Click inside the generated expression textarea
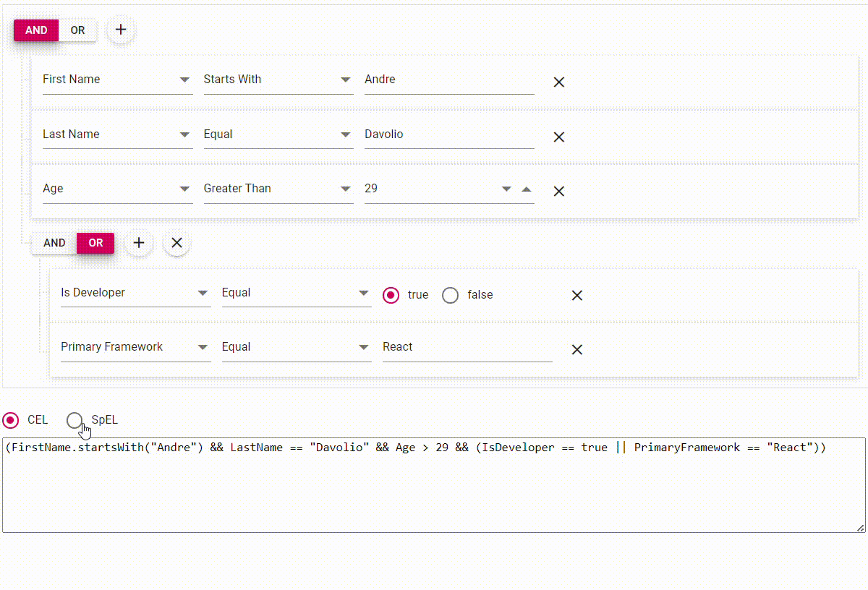Image resolution: width=868 pixels, height=590 pixels. click(434, 485)
